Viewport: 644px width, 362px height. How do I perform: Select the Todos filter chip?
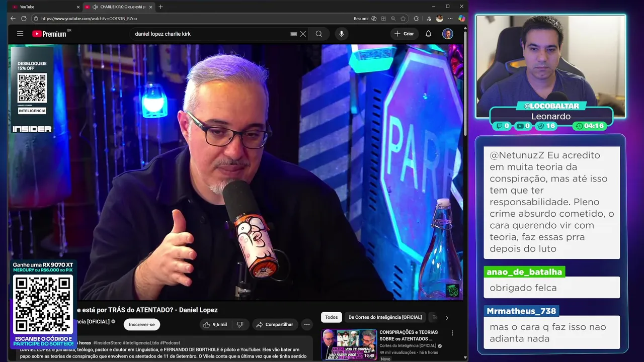(332, 317)
